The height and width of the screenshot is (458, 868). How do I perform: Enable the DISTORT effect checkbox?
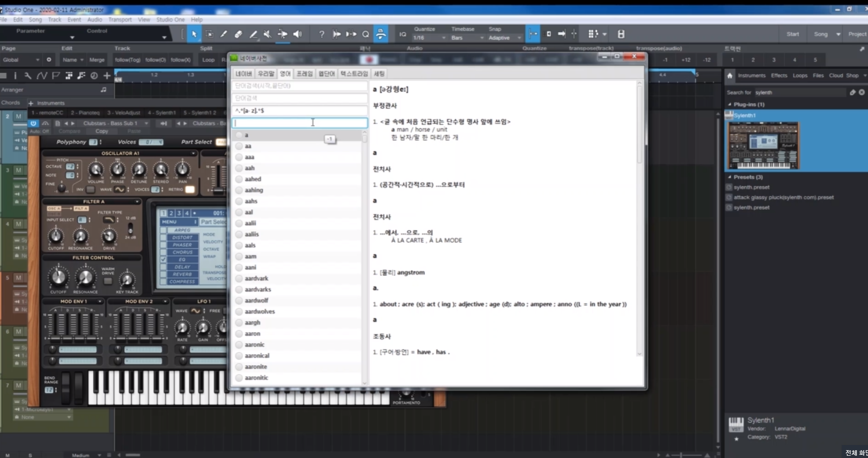click(163, 238)
